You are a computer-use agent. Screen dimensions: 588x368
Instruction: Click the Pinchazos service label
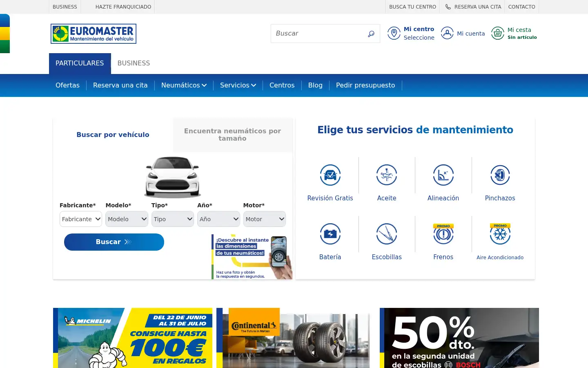(500, 198)
